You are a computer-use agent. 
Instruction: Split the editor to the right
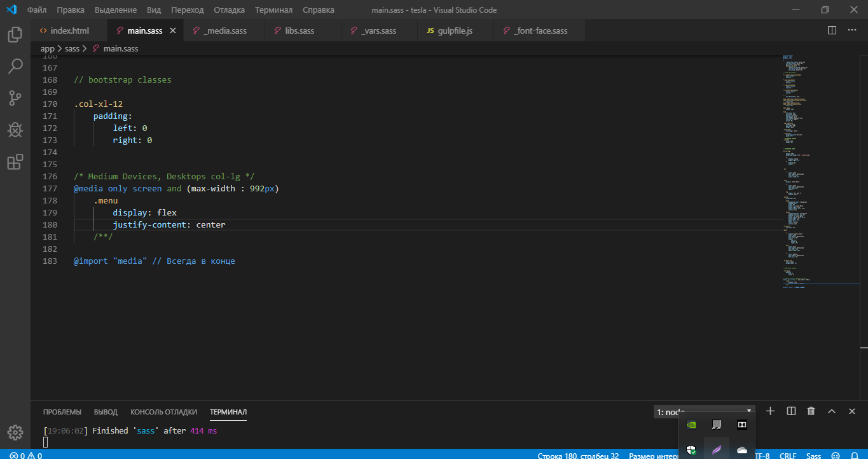[x=832, y=31]
